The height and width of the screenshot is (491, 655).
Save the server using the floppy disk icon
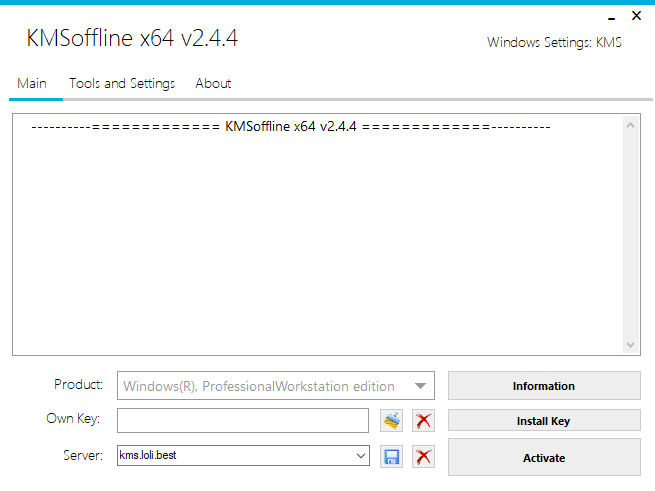(x=391, y=456)
